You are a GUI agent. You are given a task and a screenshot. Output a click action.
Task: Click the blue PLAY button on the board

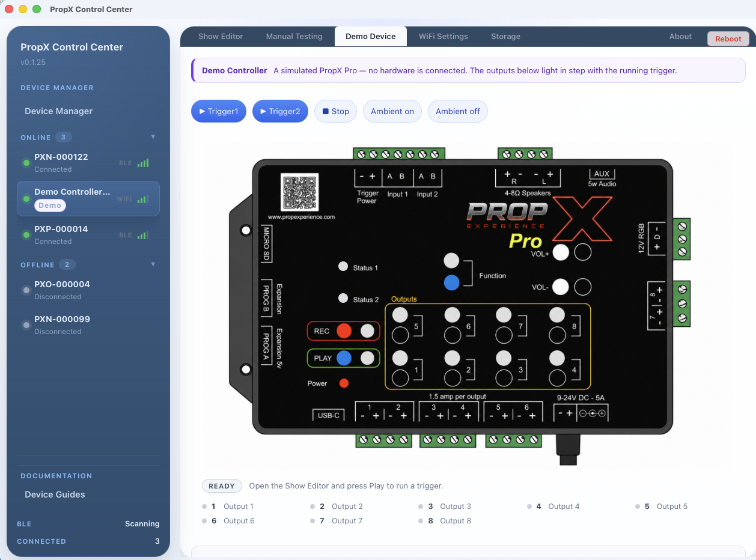[x=344, y=358]
